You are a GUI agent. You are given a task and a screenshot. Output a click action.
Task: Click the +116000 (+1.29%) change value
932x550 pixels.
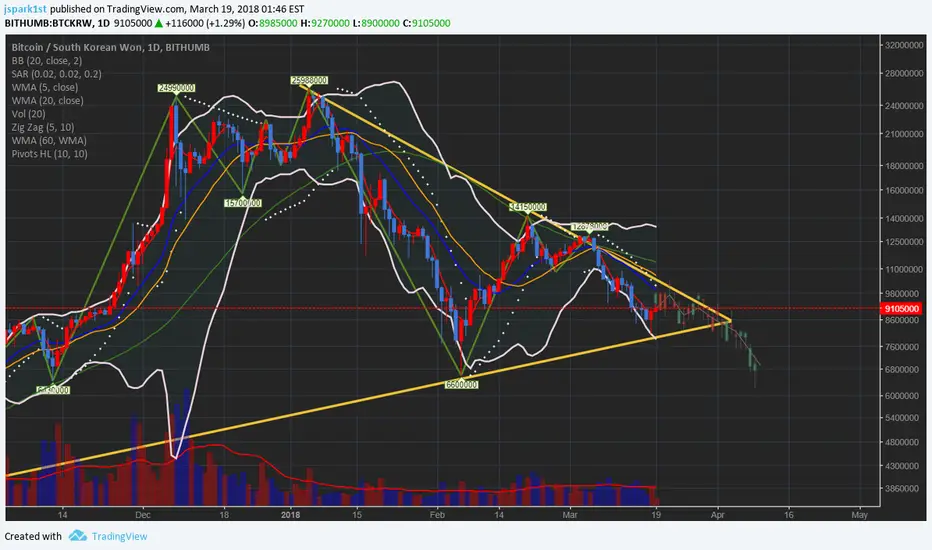point(205,23)
